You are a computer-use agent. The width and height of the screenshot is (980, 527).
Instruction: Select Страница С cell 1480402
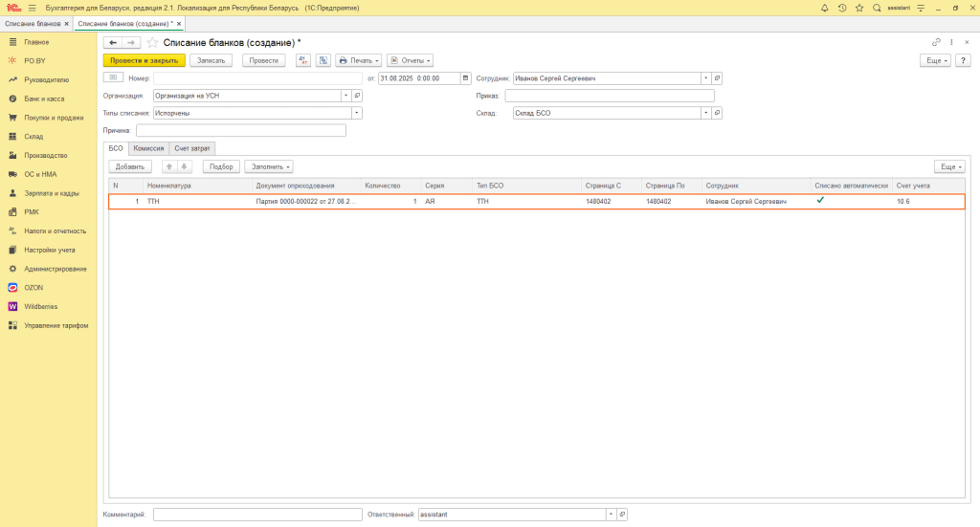coord(612,202)
